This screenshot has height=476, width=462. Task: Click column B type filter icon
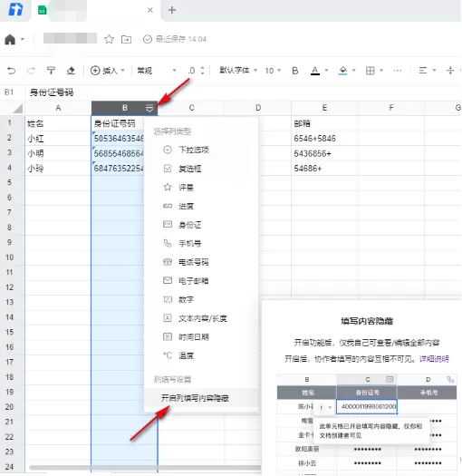tap(149, 108)
